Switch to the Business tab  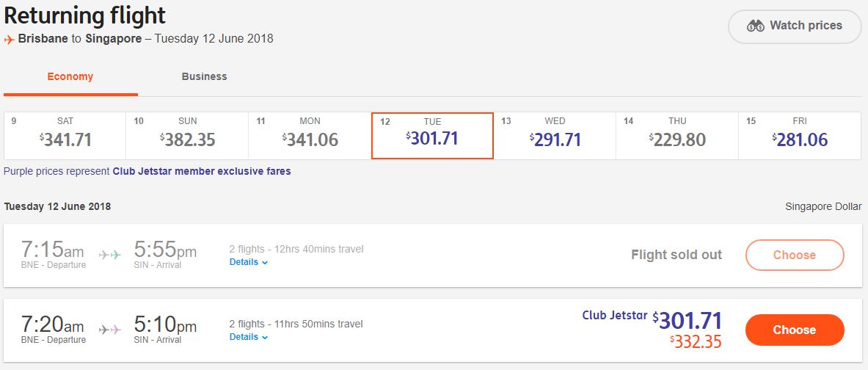[204, 76]
